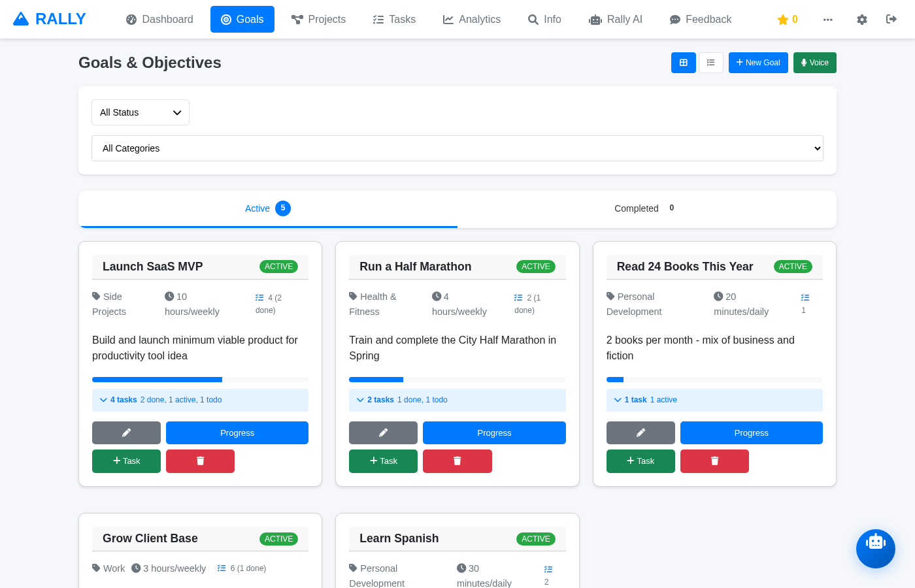
Task: Click the gold star points icon
Action: pyautogui.click(x=782, y=20)
